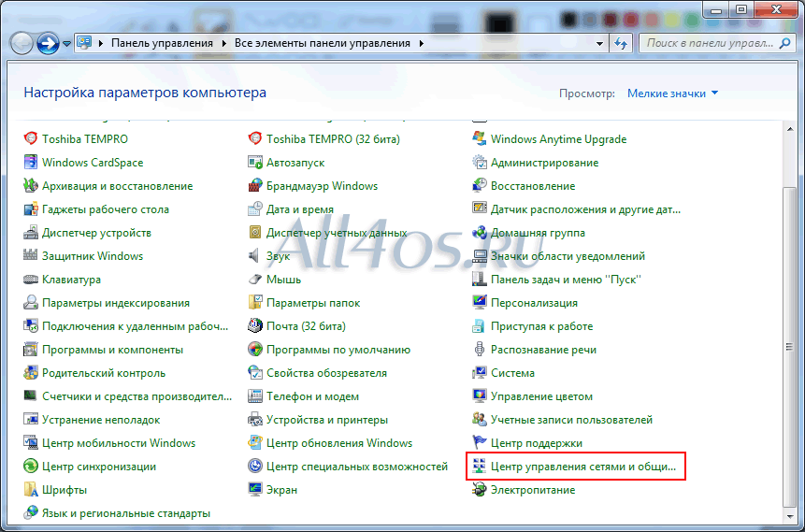Open the Брандмауэр Windows firewall icon
Screen dimensions: 805x532
255,185
